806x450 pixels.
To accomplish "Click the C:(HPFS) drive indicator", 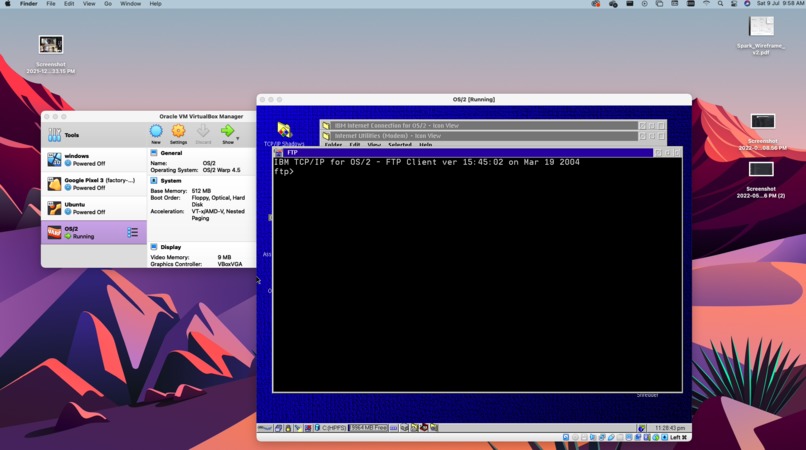I will 331,427.
